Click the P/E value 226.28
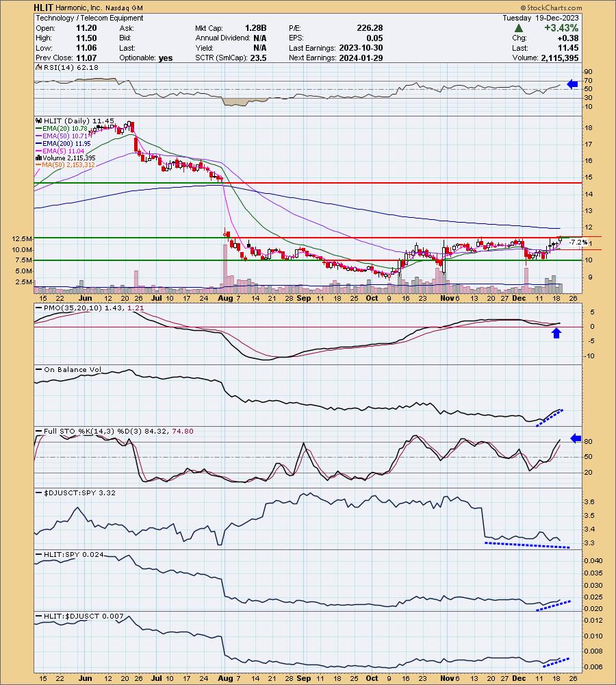 (370, 28)
